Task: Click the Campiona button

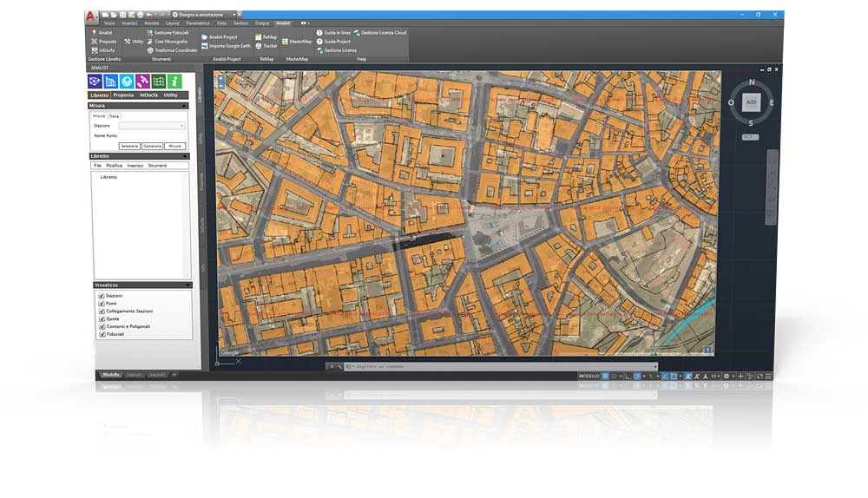Action: click(152, 146)
